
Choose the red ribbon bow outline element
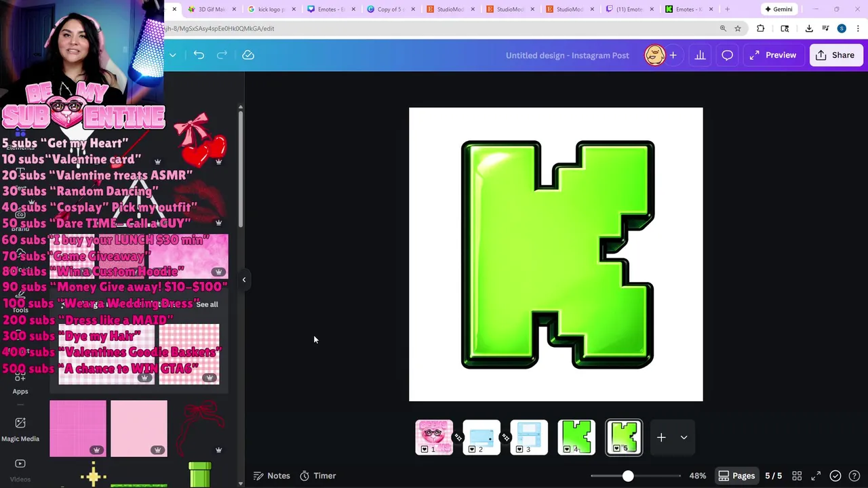201,428
